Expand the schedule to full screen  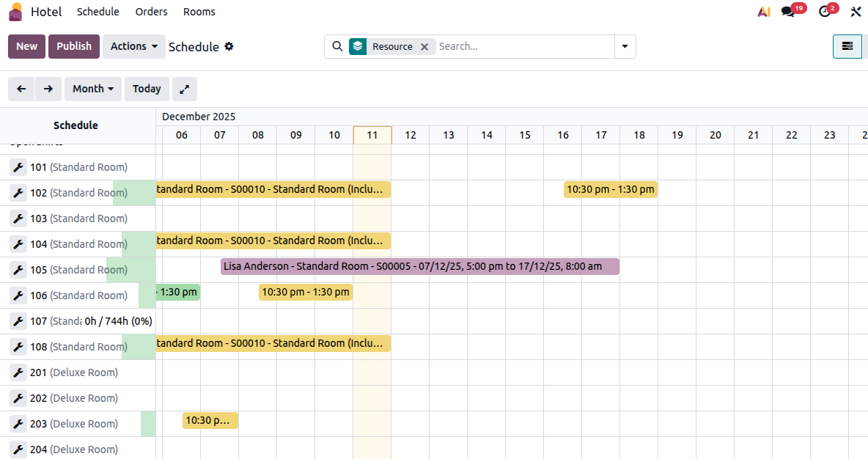tap(185, 89)
